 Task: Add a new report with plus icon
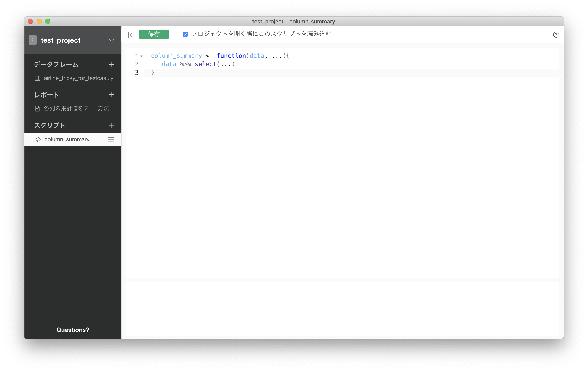[112, 95]
